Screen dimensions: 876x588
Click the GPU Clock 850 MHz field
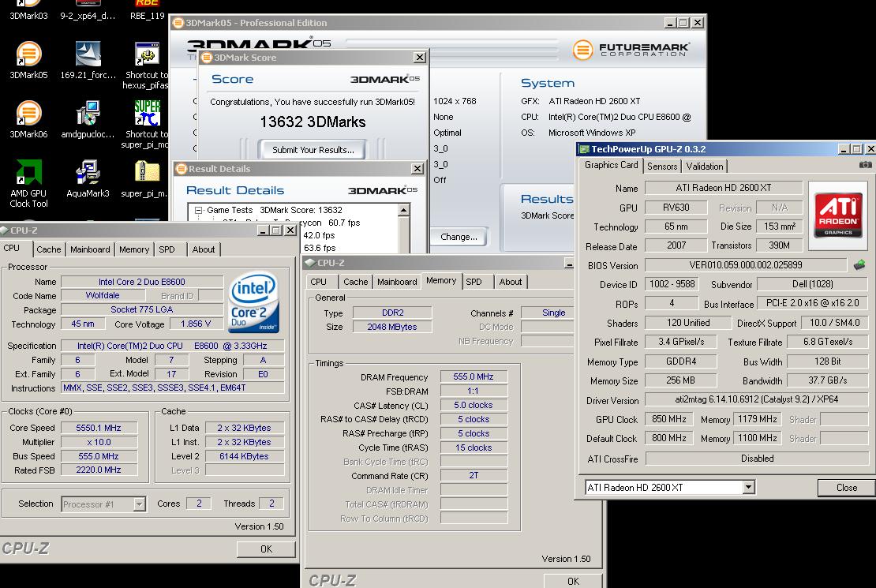[668, 419]
